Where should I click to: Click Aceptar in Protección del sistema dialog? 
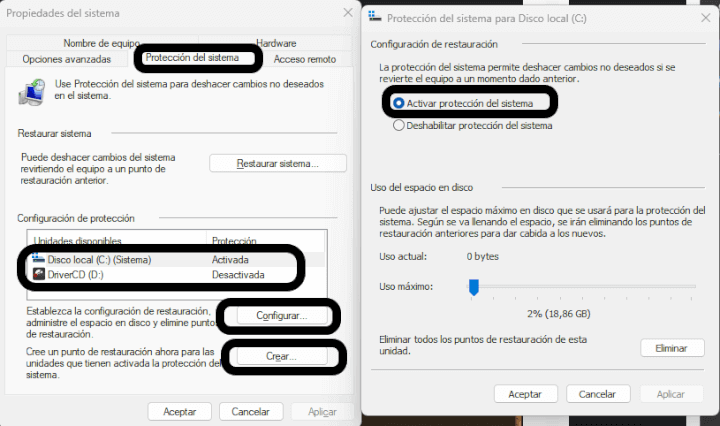(x=525, y=394)
